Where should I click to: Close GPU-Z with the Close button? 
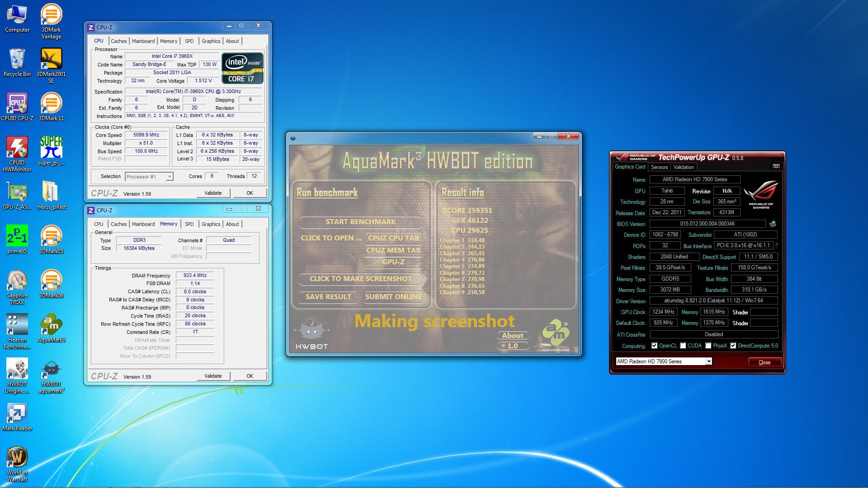pyautogui.click(x=764, y=362)
